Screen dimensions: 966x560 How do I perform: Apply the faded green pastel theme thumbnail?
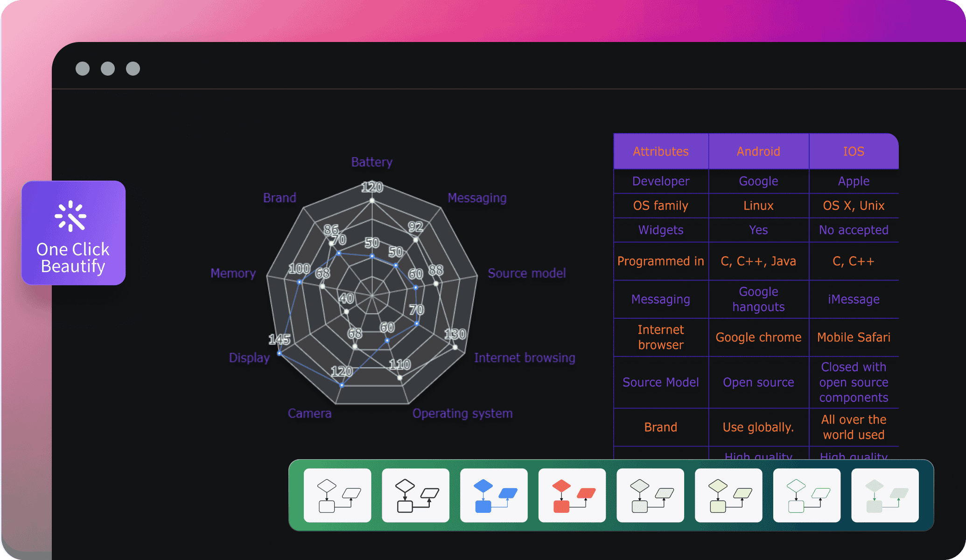coord(885,495)
